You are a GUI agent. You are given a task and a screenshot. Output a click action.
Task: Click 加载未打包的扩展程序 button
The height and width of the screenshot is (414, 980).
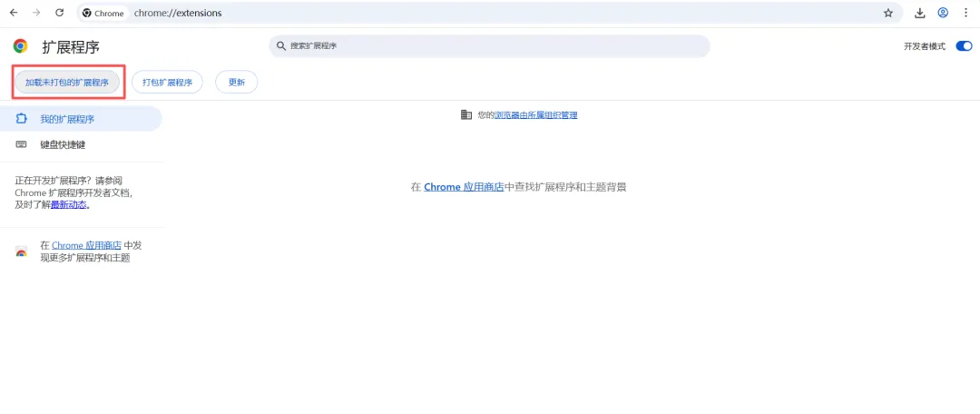point(67,82)
